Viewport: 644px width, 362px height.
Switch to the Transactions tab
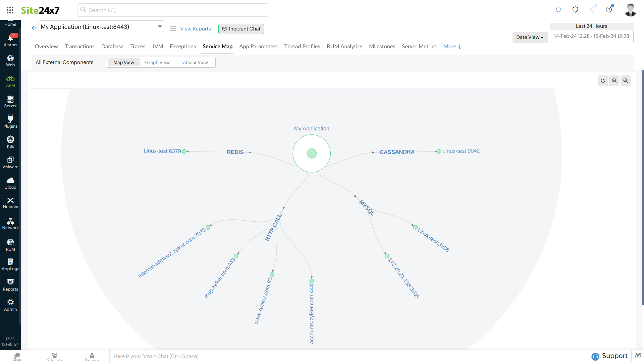coord(79,46)
